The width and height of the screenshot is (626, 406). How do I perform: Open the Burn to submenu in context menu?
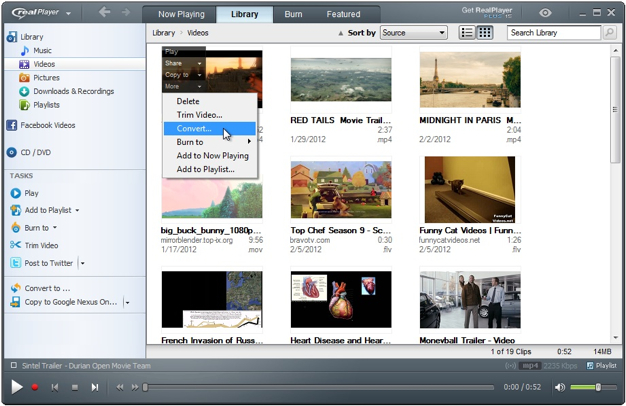(210, 142)
